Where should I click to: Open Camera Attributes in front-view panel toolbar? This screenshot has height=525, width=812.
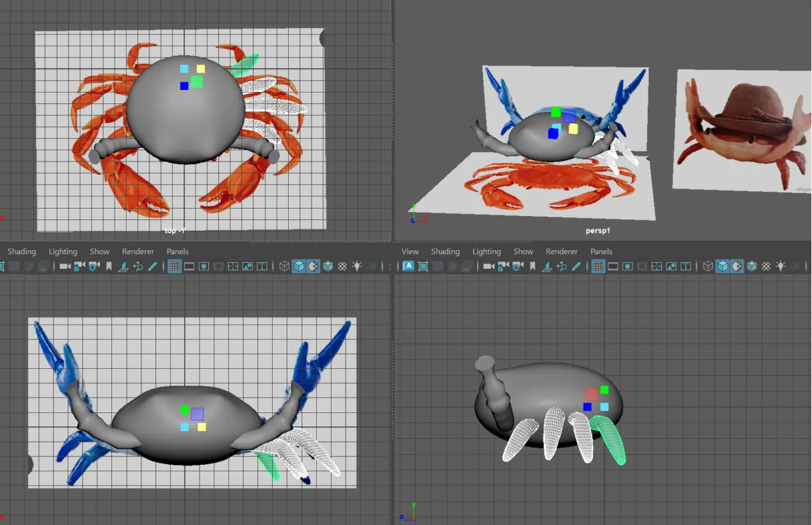coord(94,266)
